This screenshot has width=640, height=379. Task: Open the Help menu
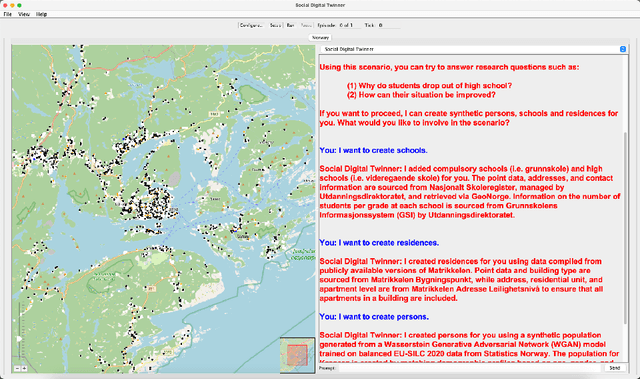click(41, 14)
